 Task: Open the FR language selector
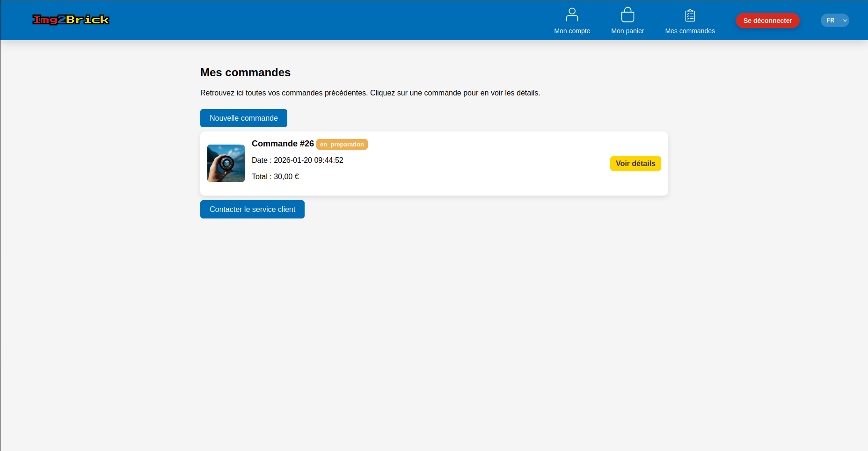[x=831, y=21]
